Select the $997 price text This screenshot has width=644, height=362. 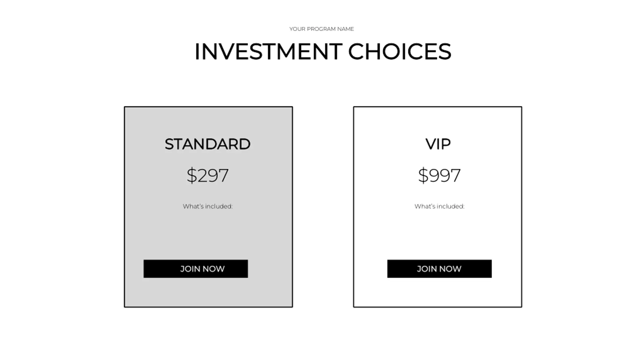click(x=439, y=175)
